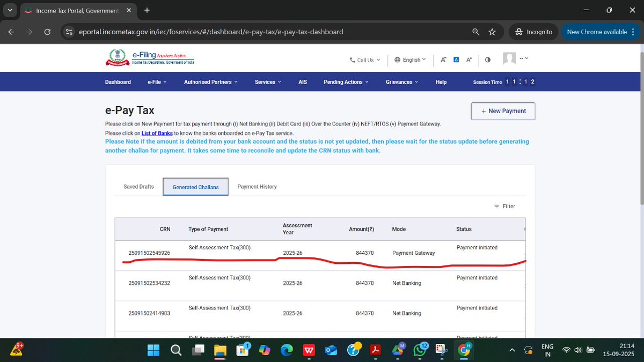644x362 pixels.
Task: Bookmark this page with the star icon
Action: 492,32
